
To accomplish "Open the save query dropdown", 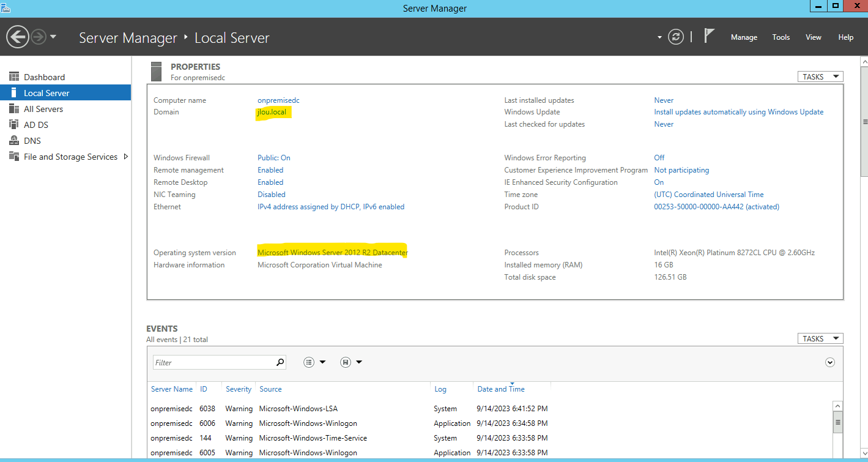I will [351, 362].
